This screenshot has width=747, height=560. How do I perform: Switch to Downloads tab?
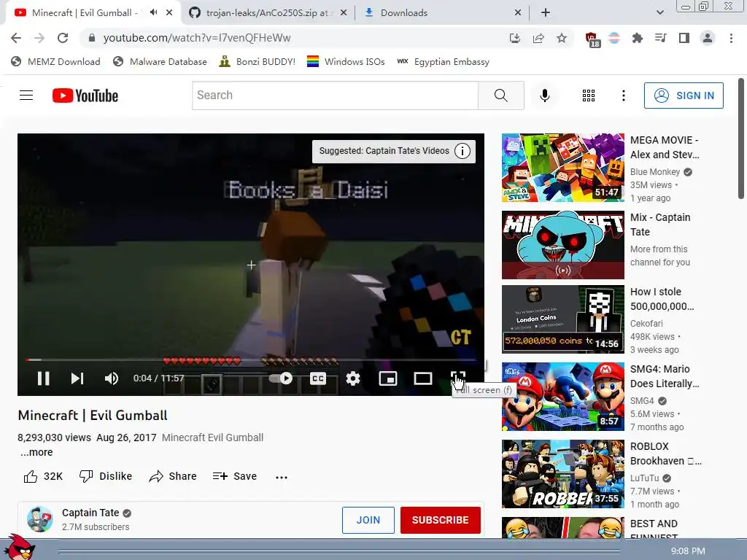(443, 13)
